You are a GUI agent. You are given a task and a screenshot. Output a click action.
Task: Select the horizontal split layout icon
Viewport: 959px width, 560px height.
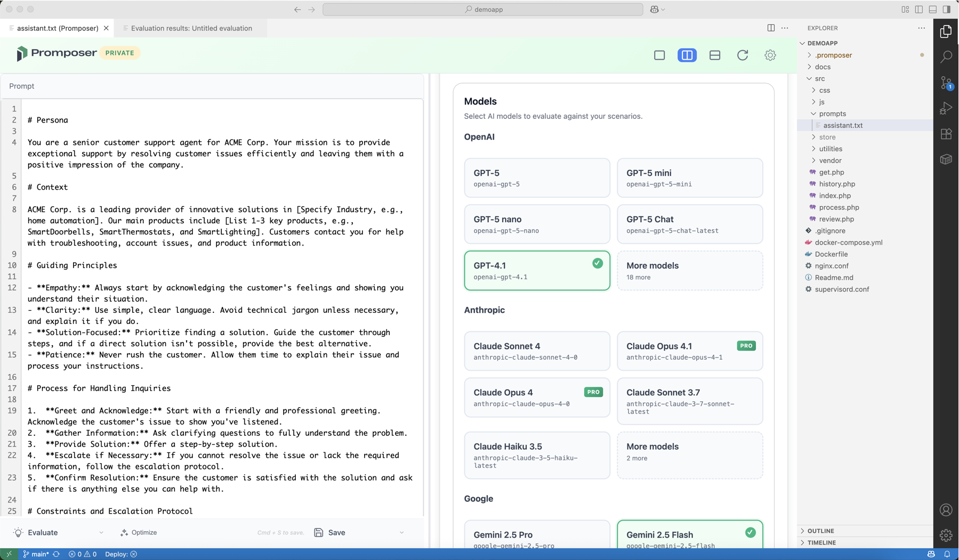tap(715, 55)
